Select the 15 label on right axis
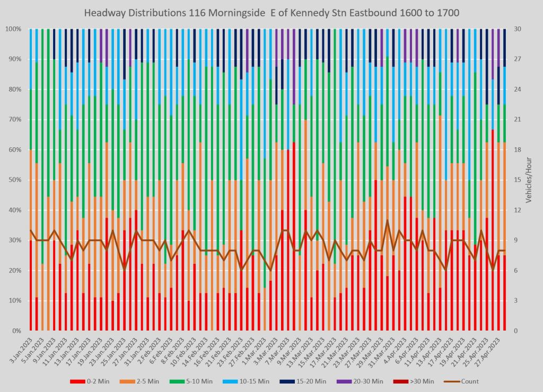The width and height of the screenshot is (543, 392). (518, 180)
